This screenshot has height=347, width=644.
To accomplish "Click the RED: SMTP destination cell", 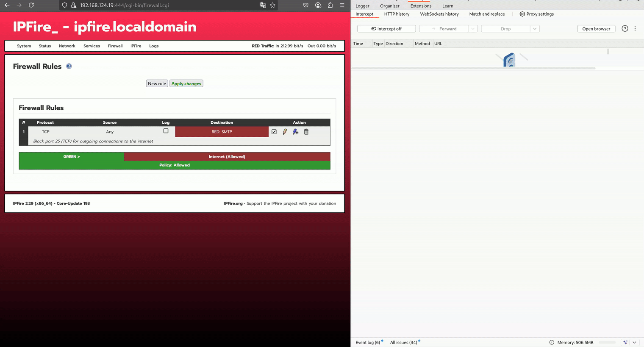I will pos(222,132).
